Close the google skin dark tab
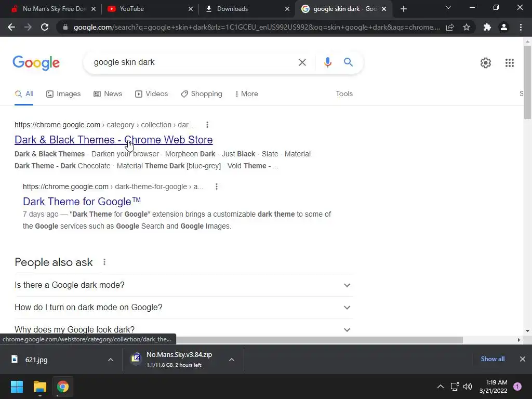Image resolution: width=532 pixels, height=399 pixels. 384,9
